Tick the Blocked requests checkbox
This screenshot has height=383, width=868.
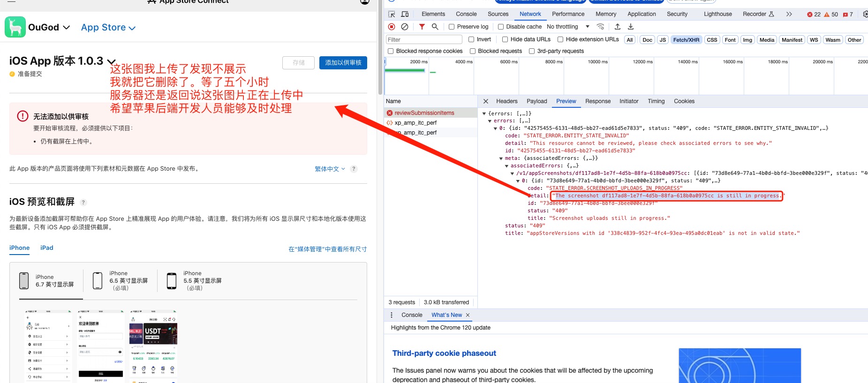pyautogui.click(x=473, y=51)
